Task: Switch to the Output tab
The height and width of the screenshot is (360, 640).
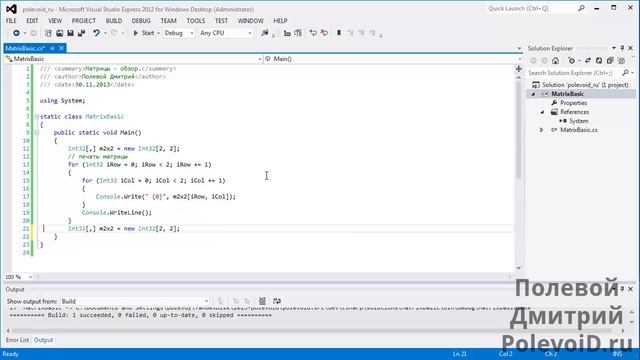Action: 44,340
